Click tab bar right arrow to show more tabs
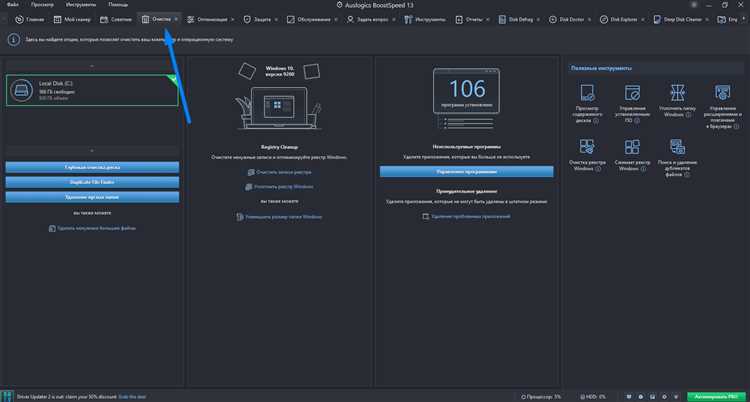This screenshot has width=750, height=402. coord(745,20)
